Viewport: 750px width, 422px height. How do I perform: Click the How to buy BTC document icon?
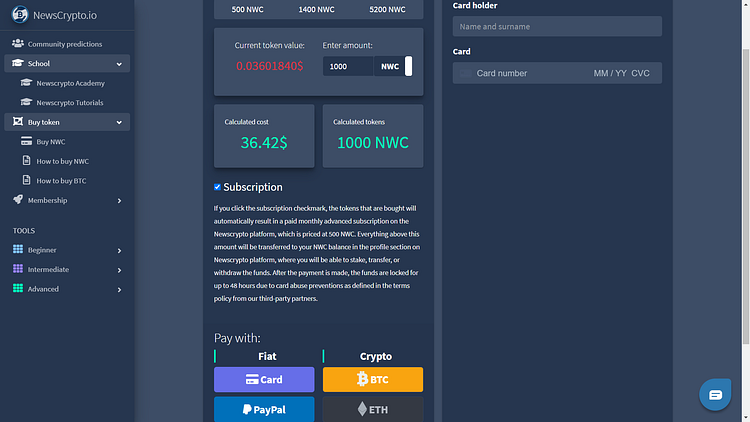point(26,180)
